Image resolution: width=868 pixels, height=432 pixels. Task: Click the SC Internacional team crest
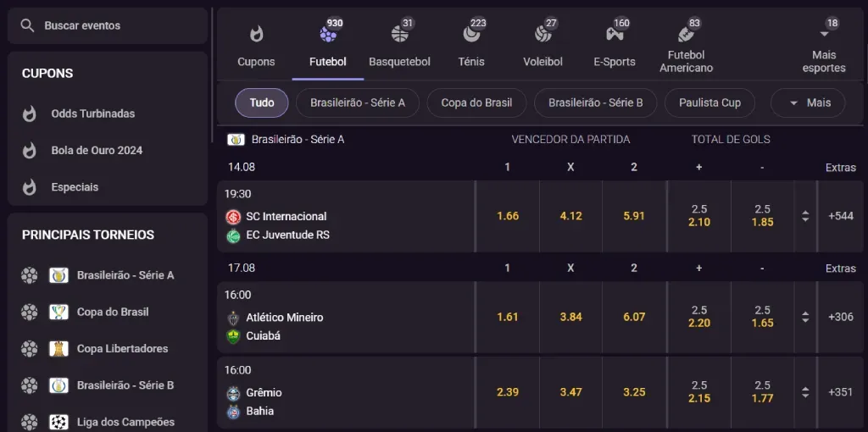pos(233,217)
